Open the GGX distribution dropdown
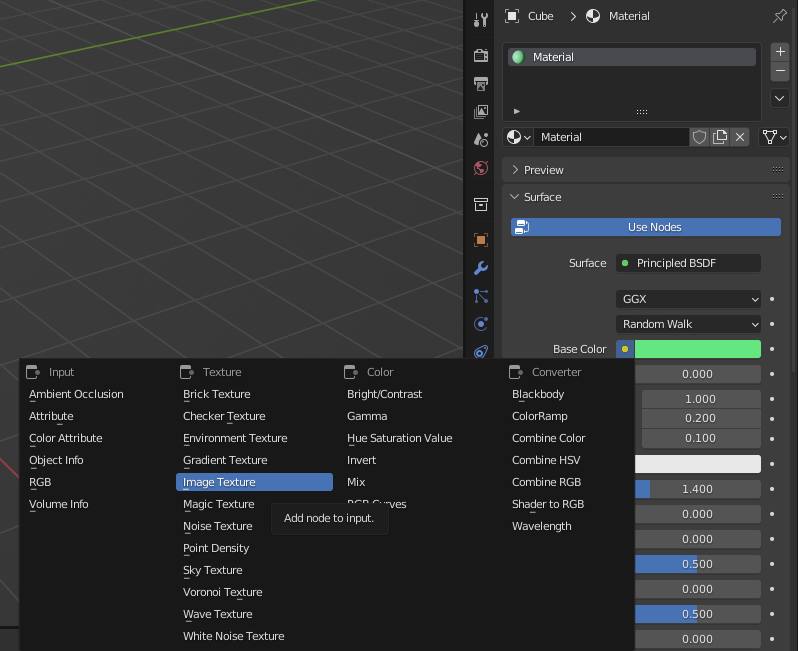This screenshot has height=651, width=798. (688, 299)
